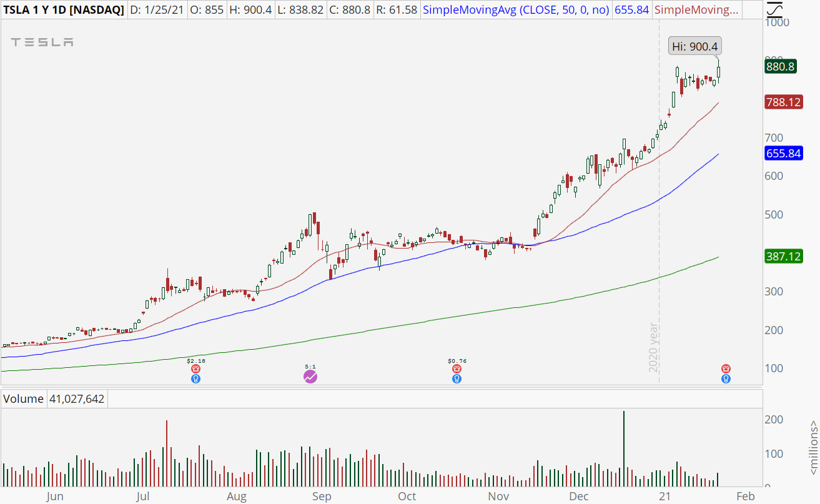Open the blue lightbulb icon under $2.18 marker
This screenshot has height=504, width=820.
point(195,379)
